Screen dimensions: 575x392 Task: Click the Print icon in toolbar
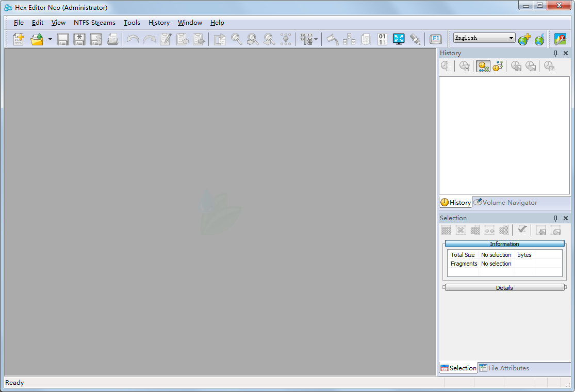click(112, 39)
